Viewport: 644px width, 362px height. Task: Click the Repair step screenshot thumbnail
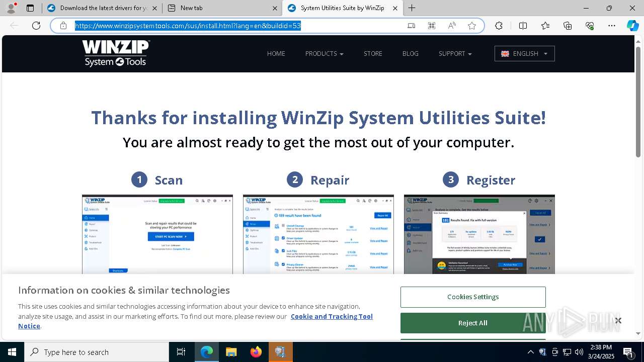click(318, 234)
